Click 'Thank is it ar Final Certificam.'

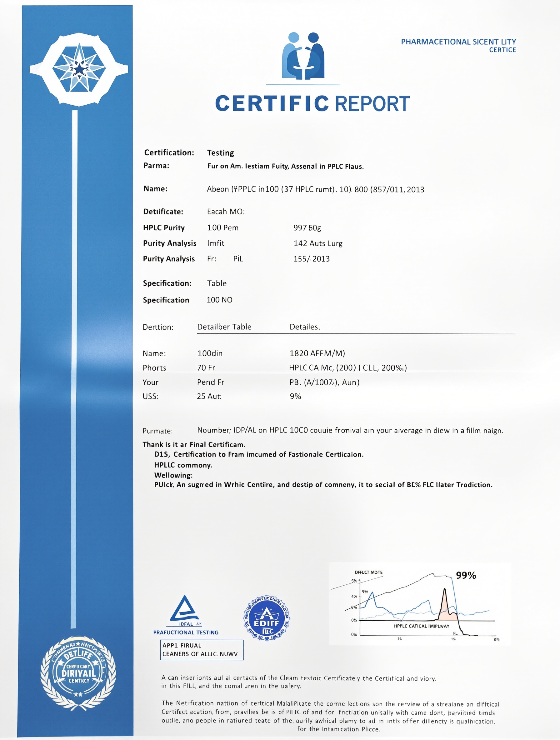pos(194,445)
